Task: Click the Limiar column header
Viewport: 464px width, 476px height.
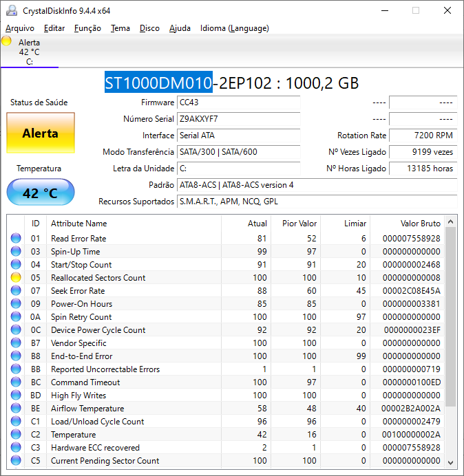Action: click(x=345, y=224)
